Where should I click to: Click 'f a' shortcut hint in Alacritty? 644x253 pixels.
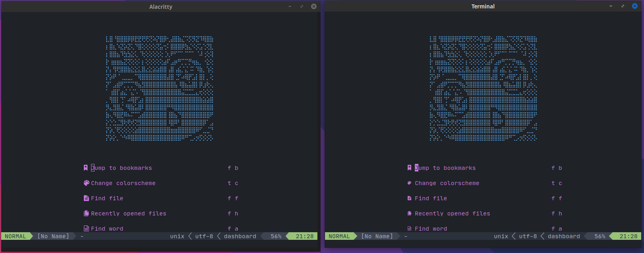point(233,229)
